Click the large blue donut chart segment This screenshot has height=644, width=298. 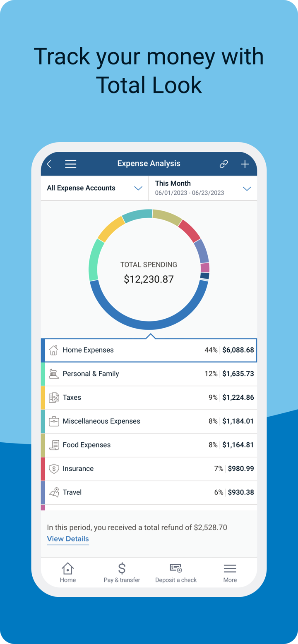pos(149,325)
